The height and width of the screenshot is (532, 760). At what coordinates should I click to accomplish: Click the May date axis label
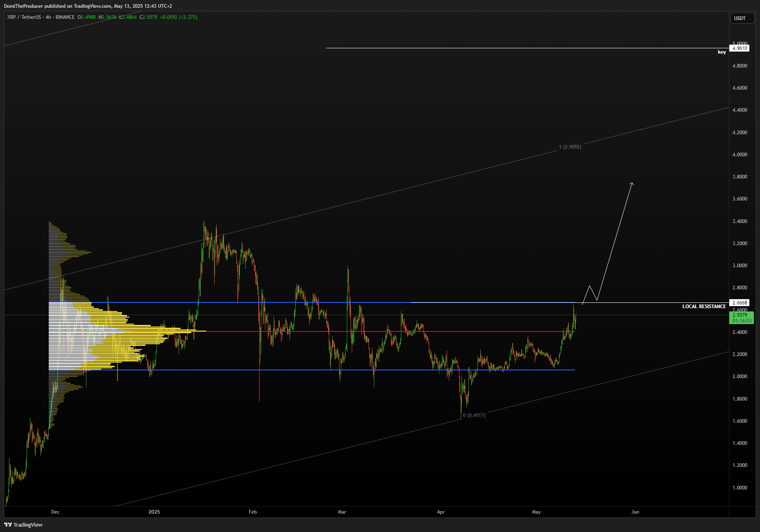coord(536,512)
